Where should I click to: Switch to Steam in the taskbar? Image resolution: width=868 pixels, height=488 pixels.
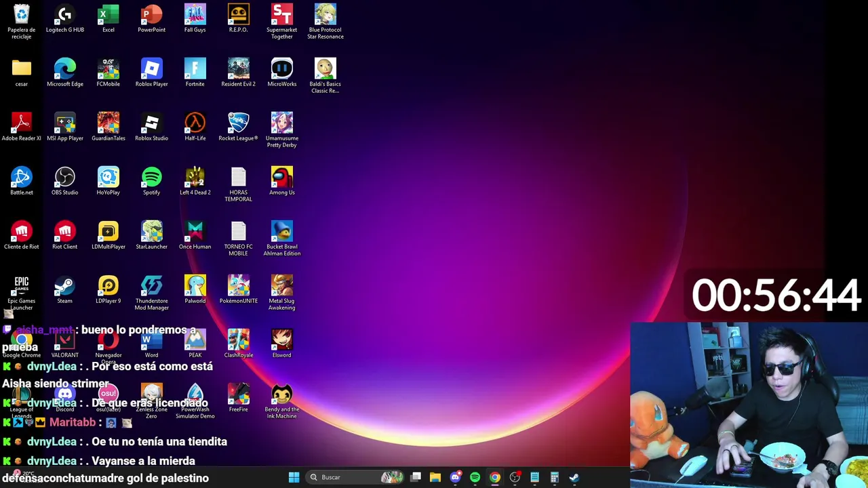pos(574,477)
